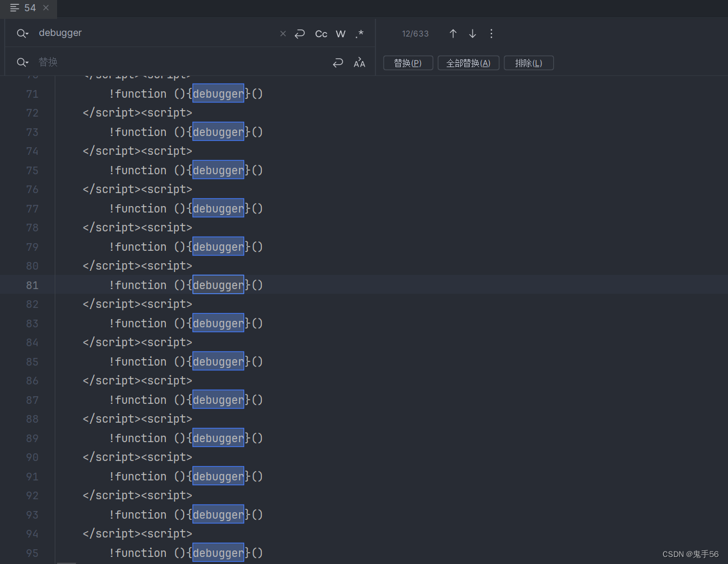The height and width of the screenshot is (564, 728).
Task: Go to next search occurrence
Action: coord(473,34)
